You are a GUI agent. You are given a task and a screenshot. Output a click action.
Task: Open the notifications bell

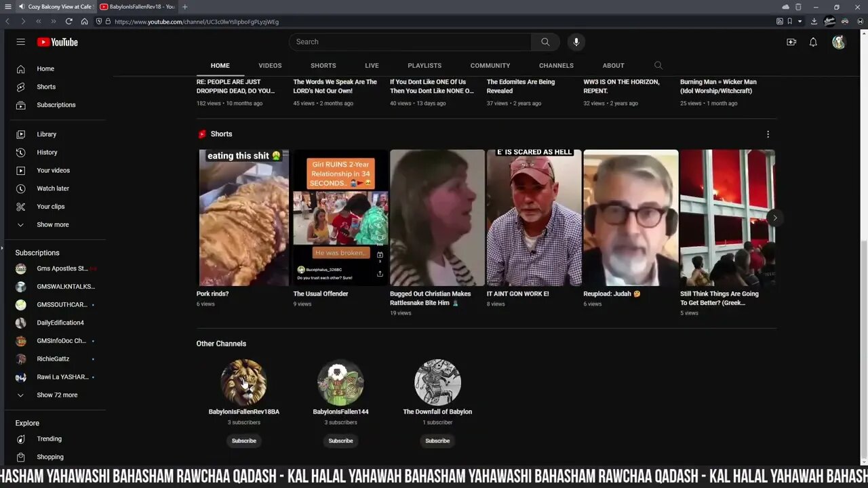click(x=813, y=42)
